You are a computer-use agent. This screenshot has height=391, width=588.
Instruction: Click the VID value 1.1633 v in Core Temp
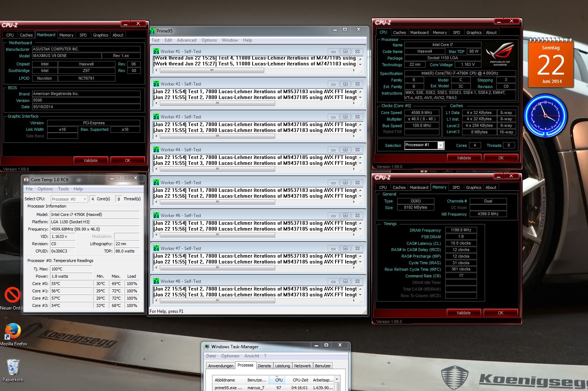(x=63, y=236)
